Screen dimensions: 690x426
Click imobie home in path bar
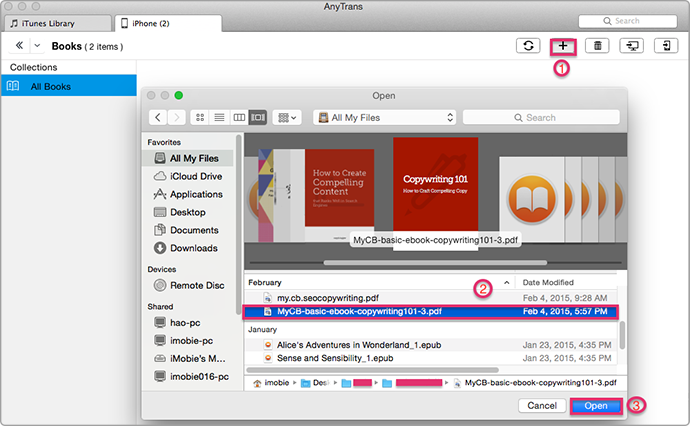coord(271,383)
